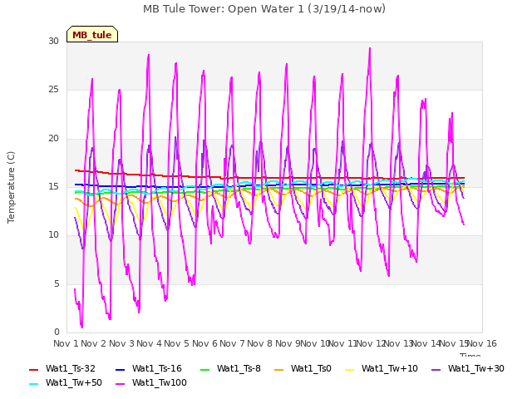Click the y-axis value 25

point(53,90)
